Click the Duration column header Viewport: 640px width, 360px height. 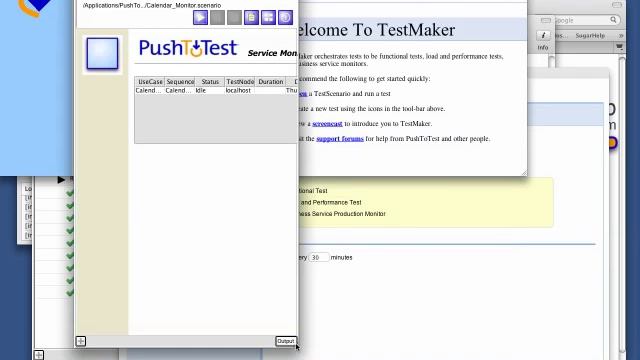270,82
